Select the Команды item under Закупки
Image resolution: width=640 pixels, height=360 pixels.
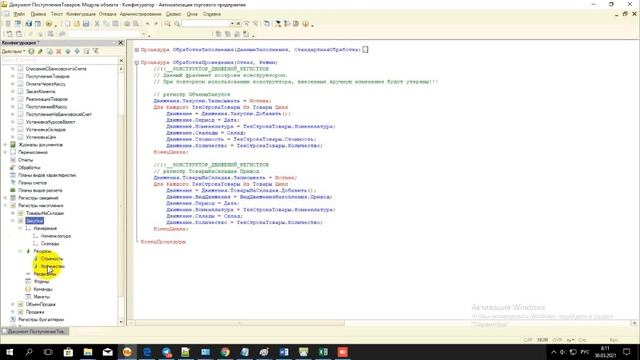[42, 289]
